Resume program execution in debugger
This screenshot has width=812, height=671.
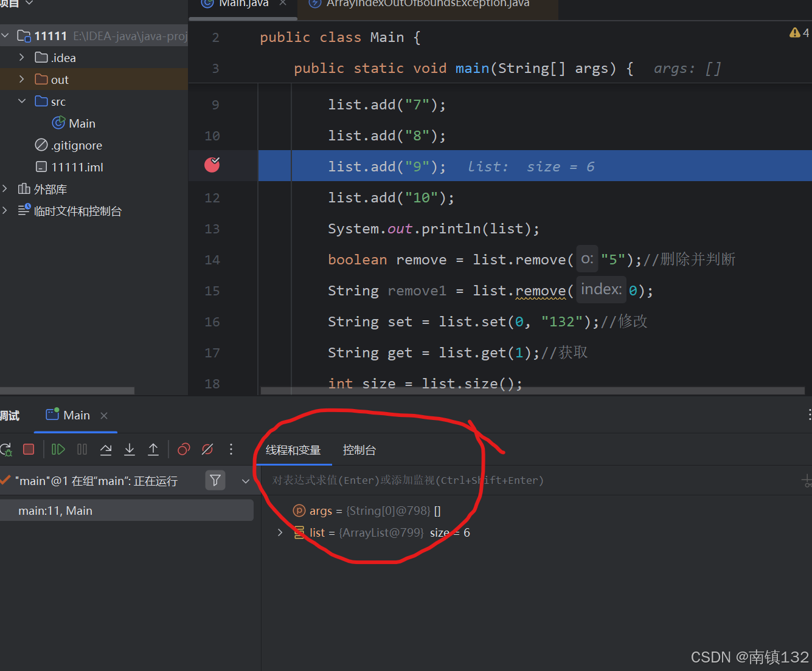tap(58, 449)
